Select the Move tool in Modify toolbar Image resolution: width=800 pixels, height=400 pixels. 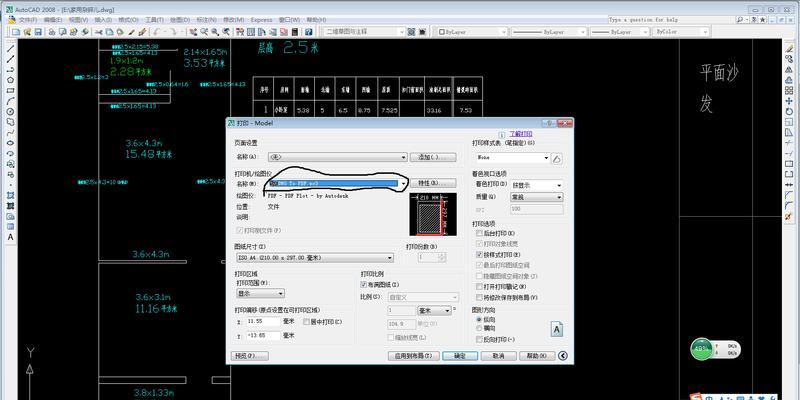click(789, 101)
